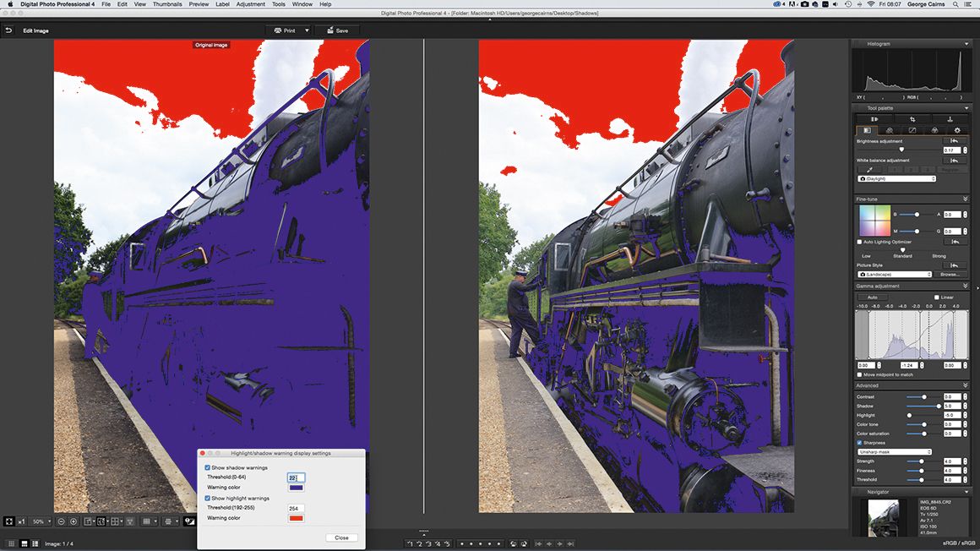The height and width of the screenshot is (551, 980).
Task: Open the Dust delete/stamp tool tab
Action: (950, 119)
